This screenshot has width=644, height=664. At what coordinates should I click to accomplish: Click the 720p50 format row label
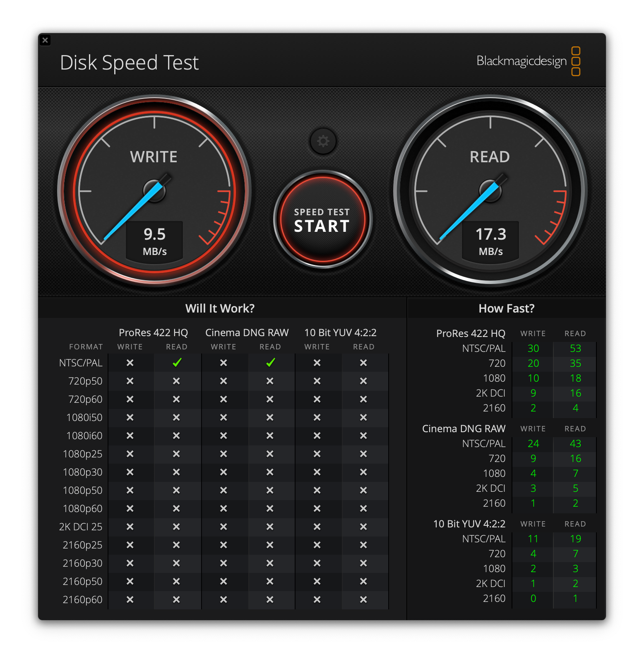[x=85, y=381]
